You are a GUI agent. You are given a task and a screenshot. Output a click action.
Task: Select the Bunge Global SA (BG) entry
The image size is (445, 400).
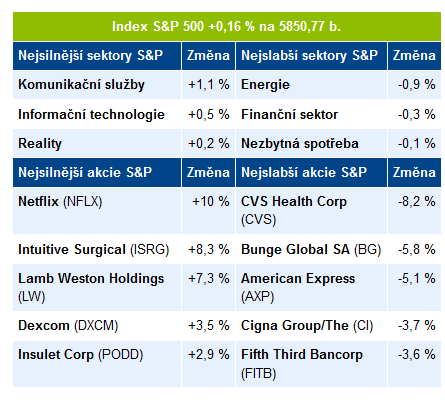coord(311,249)
